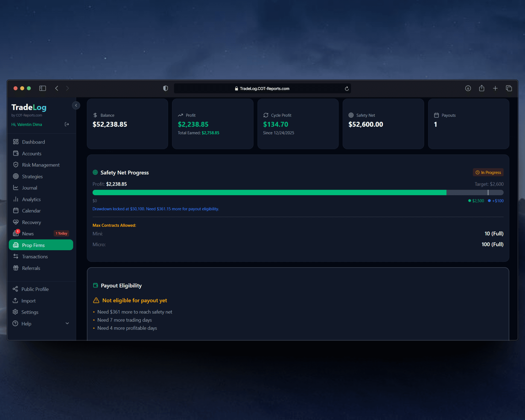Open News with notification badge

click(28, 234)
